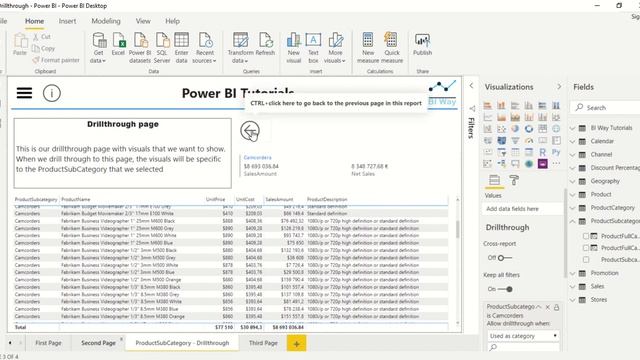The image size is (640, 360).
Task: Select the stacked bar chart visual
Action: pyautogui.click(x=488, y=105)
